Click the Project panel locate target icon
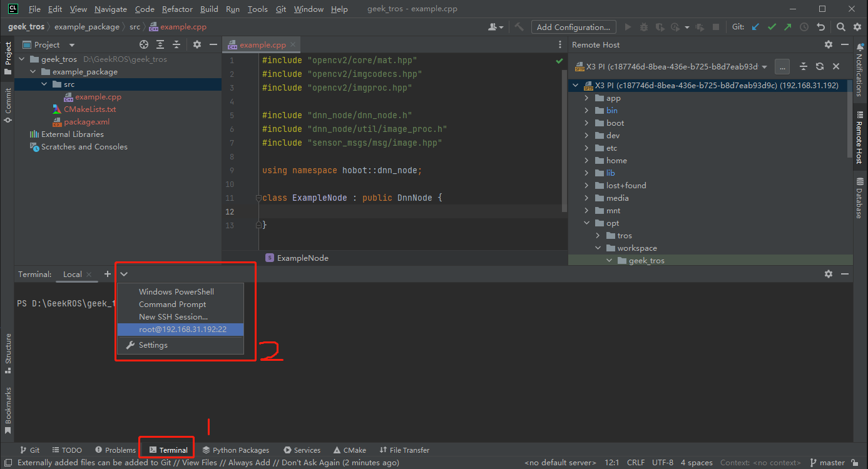The image size is (868, 469). click(144, 44)
